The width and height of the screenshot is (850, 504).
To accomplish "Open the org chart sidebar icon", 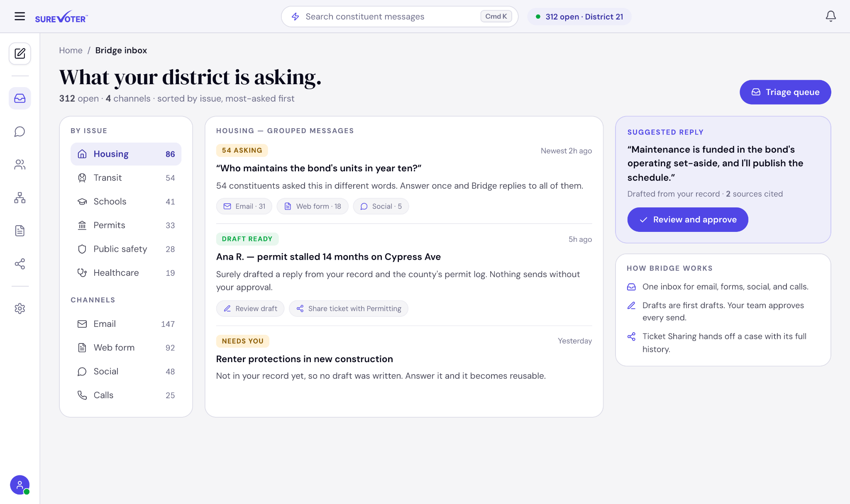I will coord(20,198).
